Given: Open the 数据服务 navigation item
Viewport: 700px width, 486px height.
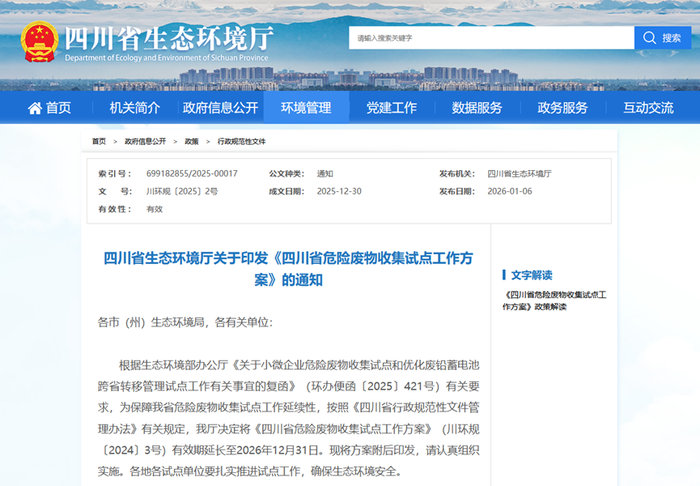Looking at the screenshot, I should pyautogui.click(x=477, y=108).
